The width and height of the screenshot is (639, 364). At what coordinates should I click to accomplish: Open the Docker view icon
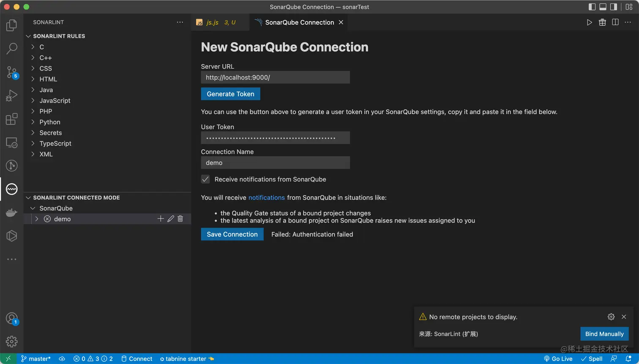pyautogui.click(x=12, y=212)
